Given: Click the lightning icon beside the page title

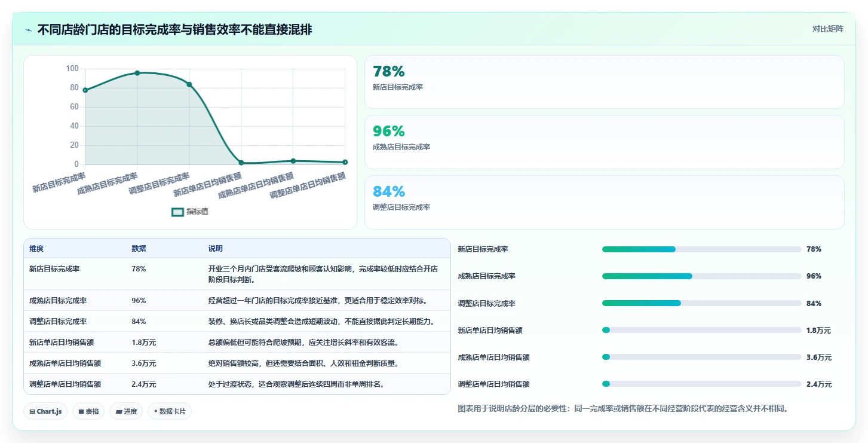Looking at the screenshot, I should [x=29, y=30].
